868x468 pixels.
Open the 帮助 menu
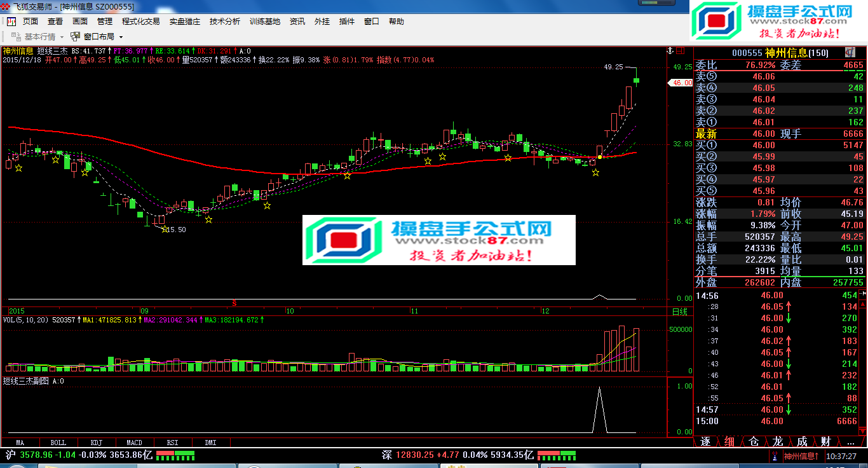point(397,22)
